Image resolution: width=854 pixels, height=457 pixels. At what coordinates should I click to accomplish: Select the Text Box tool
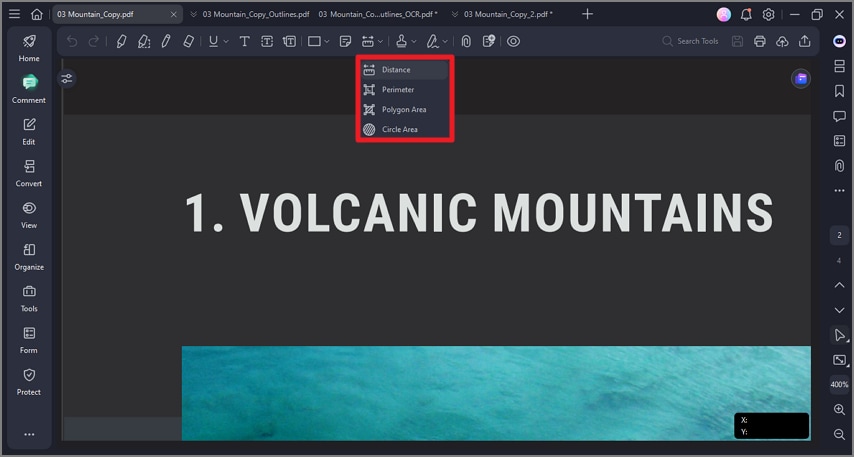click(x=267, y=41)
